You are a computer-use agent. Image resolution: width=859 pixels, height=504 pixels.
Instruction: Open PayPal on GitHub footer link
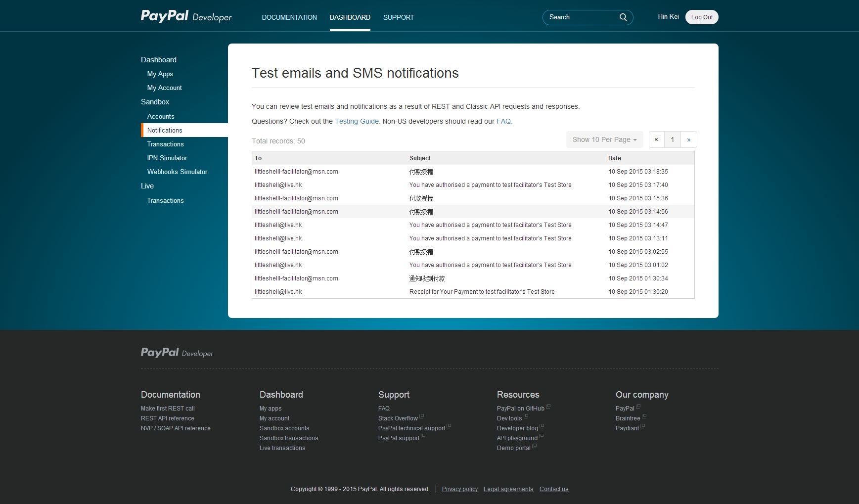coord(520,409)
